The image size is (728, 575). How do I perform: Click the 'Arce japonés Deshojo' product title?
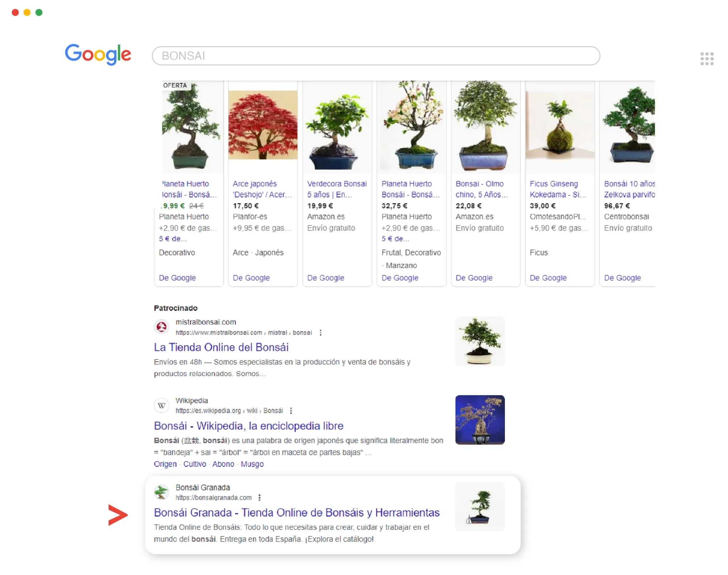(262, 189)
